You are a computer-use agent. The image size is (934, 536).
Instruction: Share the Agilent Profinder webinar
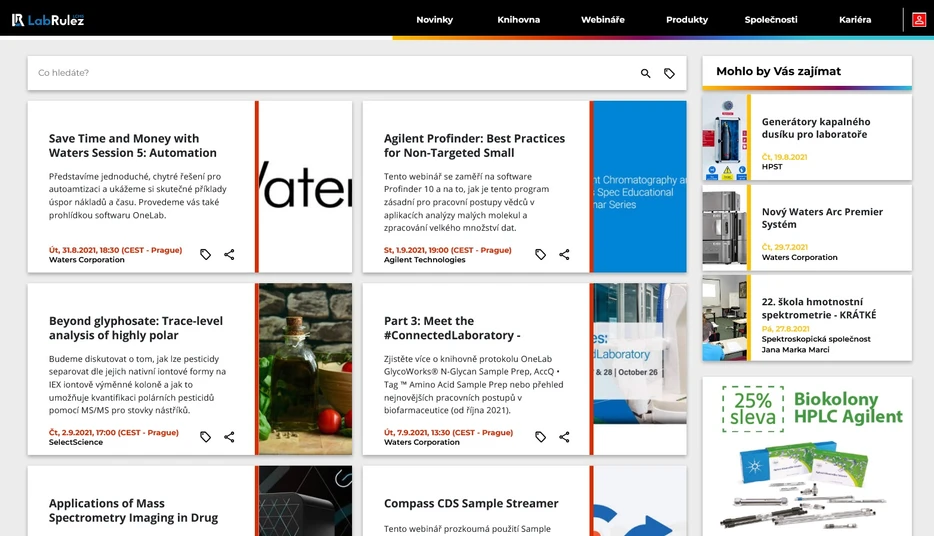(564, 254)
